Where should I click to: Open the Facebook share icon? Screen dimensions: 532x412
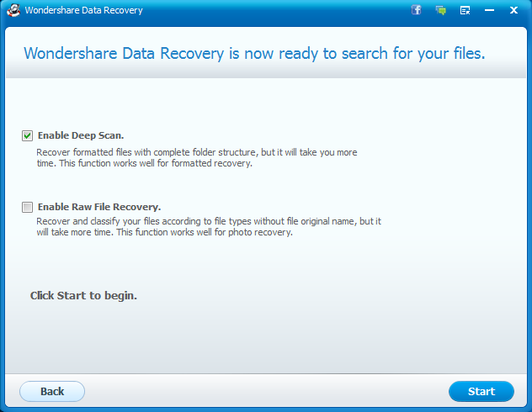416,11
